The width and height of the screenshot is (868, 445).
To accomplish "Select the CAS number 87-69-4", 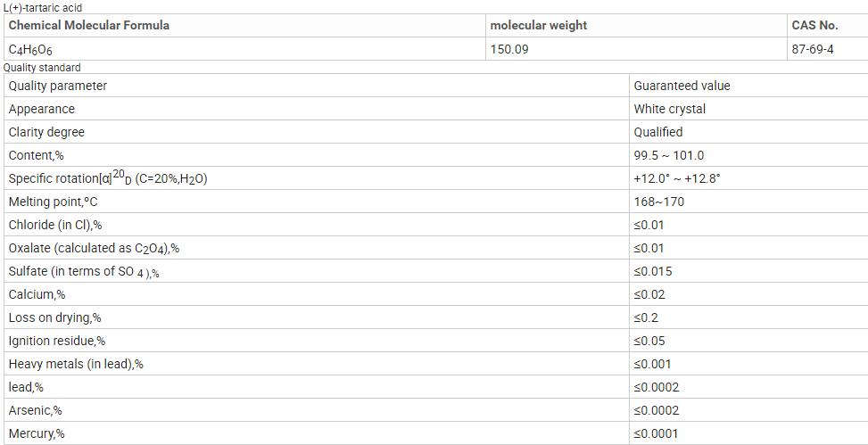I will (813, 49).
